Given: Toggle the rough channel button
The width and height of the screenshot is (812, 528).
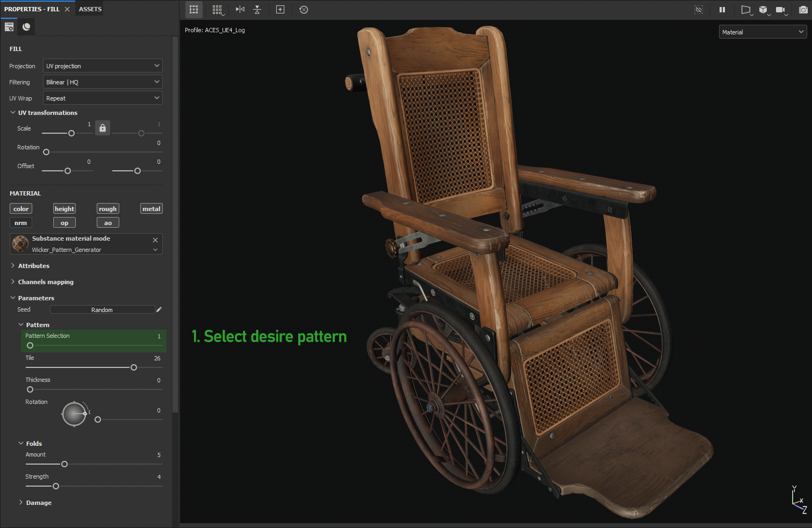Looking at the screenshot, I should click(x=108, y=209).
